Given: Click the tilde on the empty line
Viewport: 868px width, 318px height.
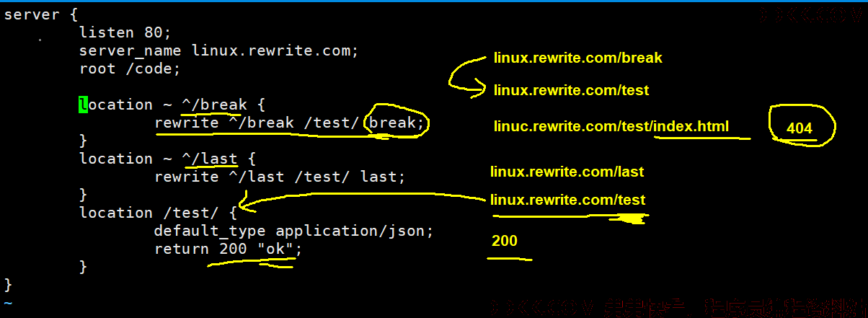Looking at the screenshot, I should point(8,303).
